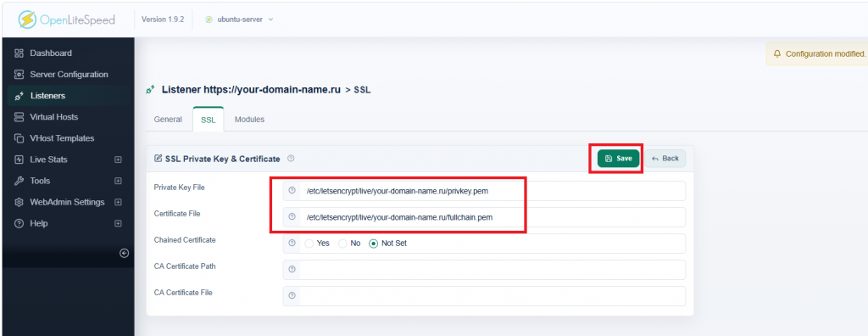The width and height of the screenshot is (868, 336).
Task: Open Dashboard in the sidebar
Action: point(51,53)
